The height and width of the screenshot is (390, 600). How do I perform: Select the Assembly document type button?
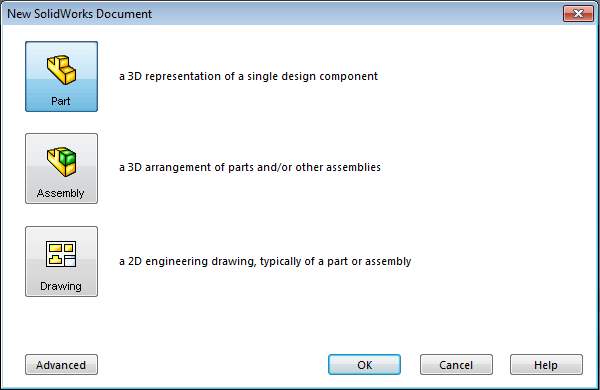pos(62,168)
